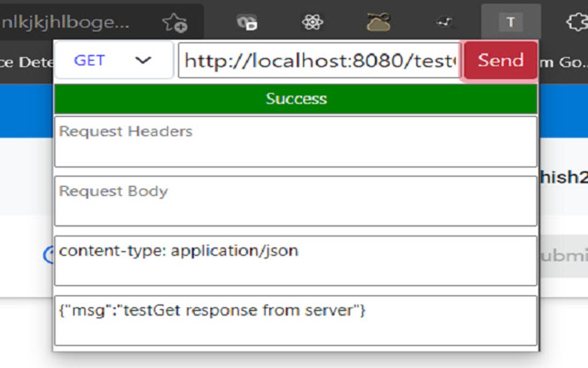This screenshot has height=368, width=588.
Task: Click the green Success status bar
Action: pyautogui.click(x=296, y=99)
